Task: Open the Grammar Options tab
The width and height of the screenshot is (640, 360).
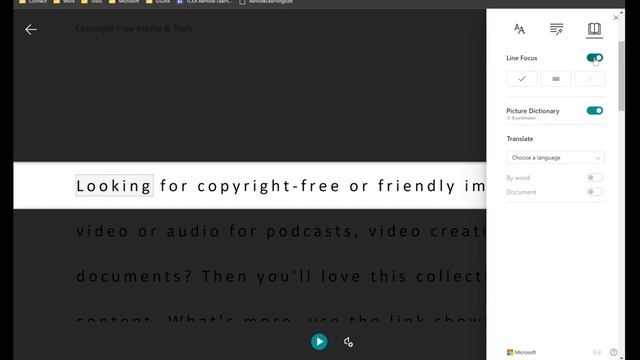Action: pyautogui.click(x=556, y=29)
